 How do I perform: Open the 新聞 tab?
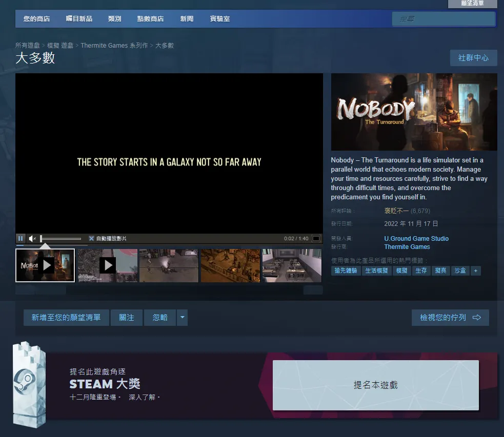point(187,19)
